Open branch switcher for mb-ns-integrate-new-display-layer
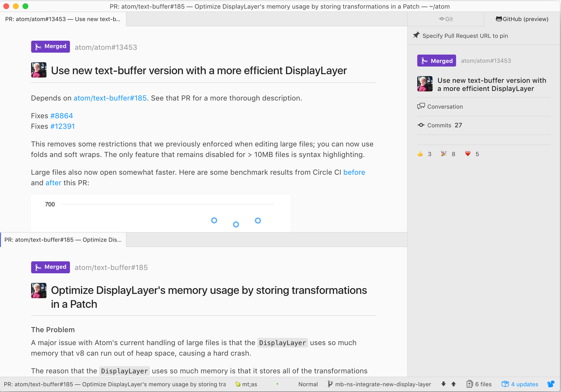 coord(380,384)
